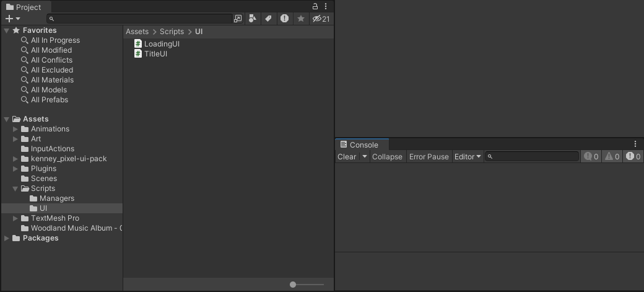Toggle Error Pause in Console

click(429, 157)
